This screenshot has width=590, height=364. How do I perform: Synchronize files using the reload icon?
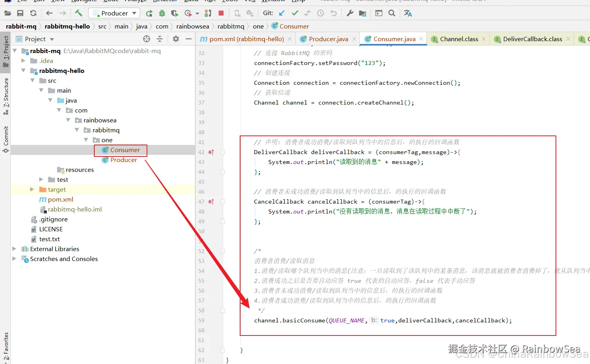click(x=33, y=13)
